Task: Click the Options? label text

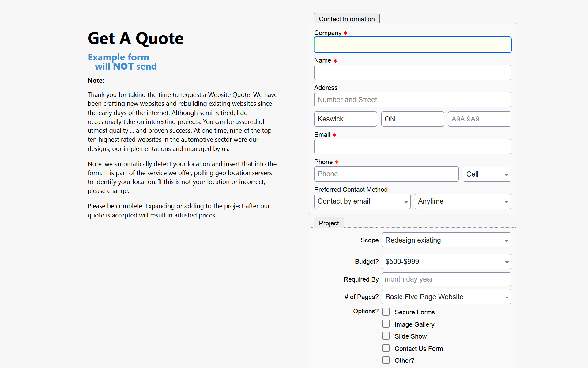Action: (366, 311)
